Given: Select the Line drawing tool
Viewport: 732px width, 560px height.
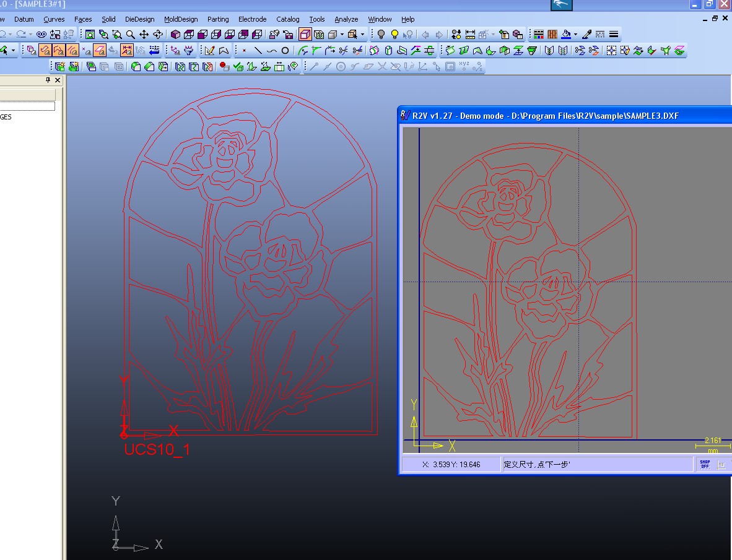Looking at the screenshot, I should pos(258,50).
